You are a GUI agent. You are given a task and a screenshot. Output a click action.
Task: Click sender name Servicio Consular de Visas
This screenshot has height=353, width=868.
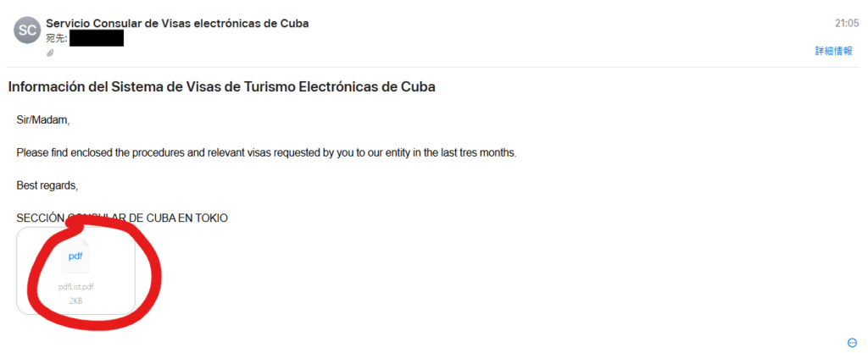pos(177,23)
